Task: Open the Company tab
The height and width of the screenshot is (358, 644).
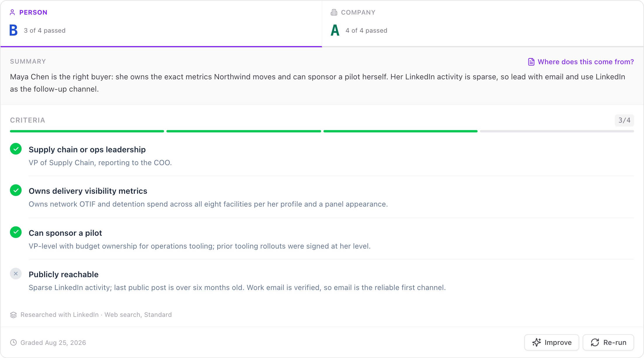Action: 483,23
